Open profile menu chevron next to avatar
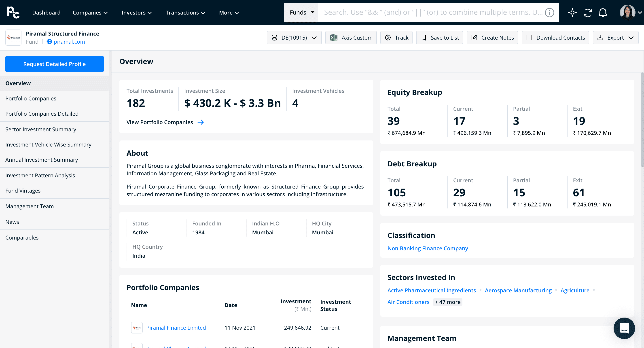 click(640, 13)
